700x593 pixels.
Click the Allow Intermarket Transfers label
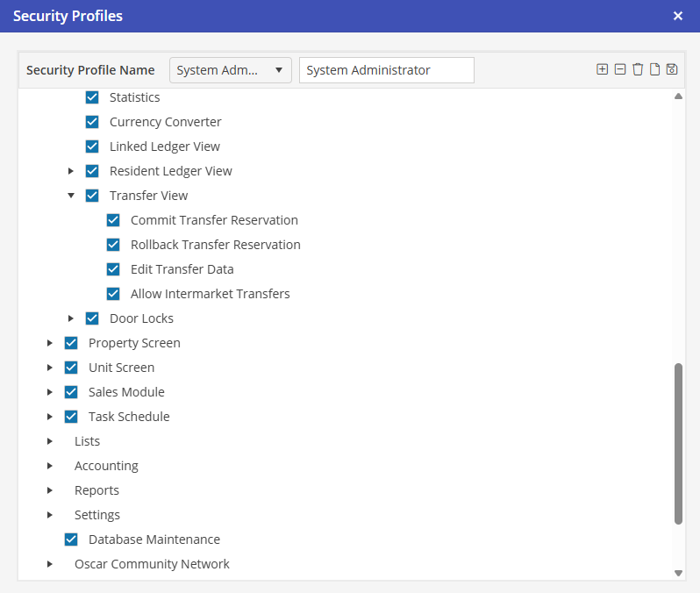[x=210, y=294]
